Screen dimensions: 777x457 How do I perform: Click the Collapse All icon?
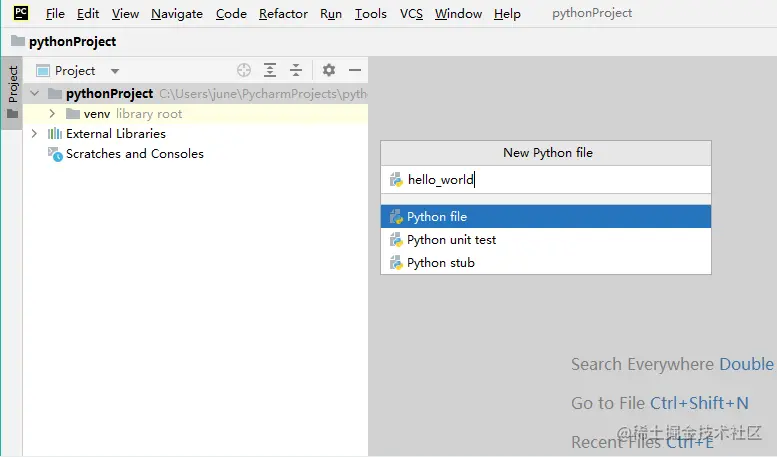coord(296,70)
